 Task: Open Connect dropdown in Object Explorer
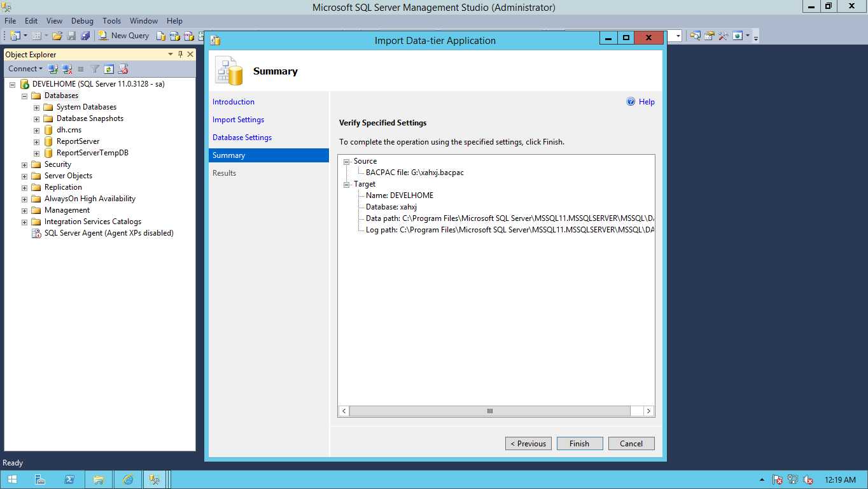(x=25, y=69)
